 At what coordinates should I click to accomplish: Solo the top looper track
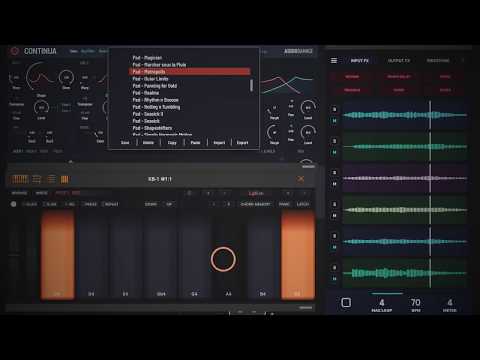334,109
